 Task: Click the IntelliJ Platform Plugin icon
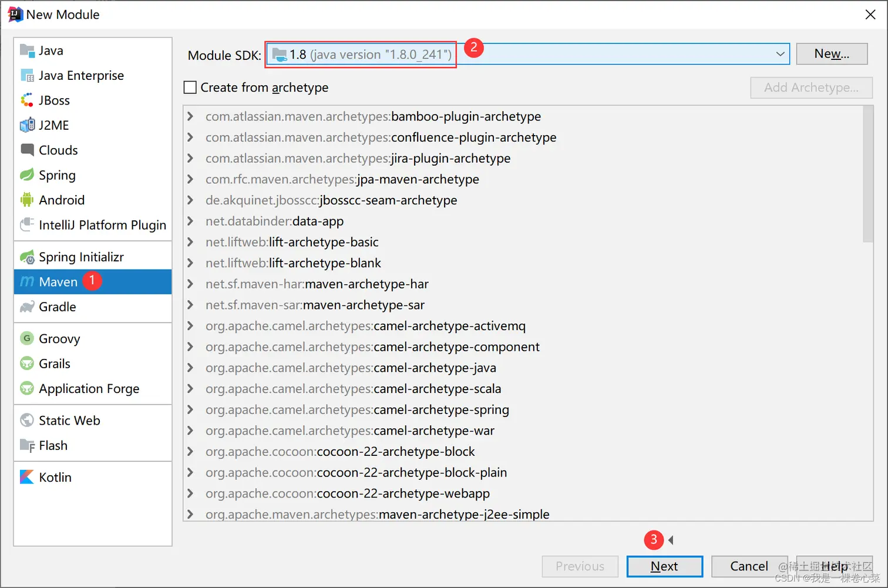click(x=27, y=225)
